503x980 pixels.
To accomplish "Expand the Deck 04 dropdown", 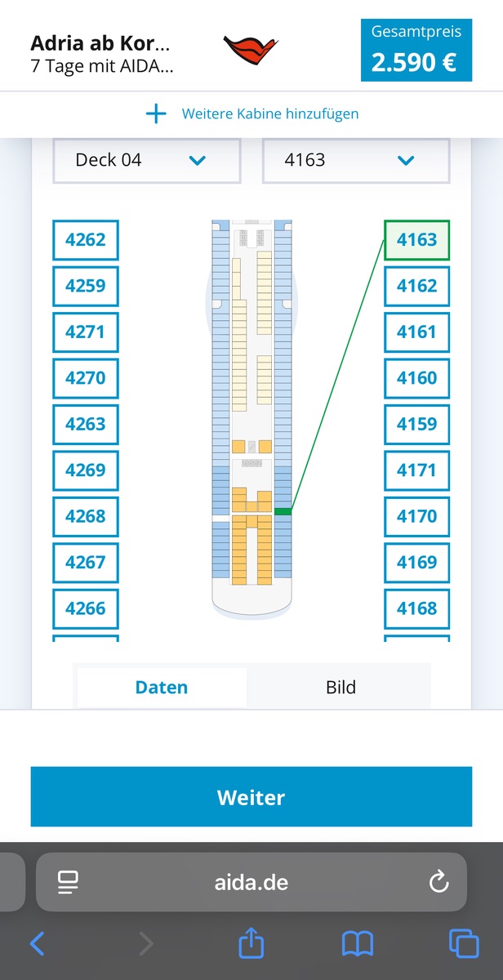I will (x=147, y=160).
